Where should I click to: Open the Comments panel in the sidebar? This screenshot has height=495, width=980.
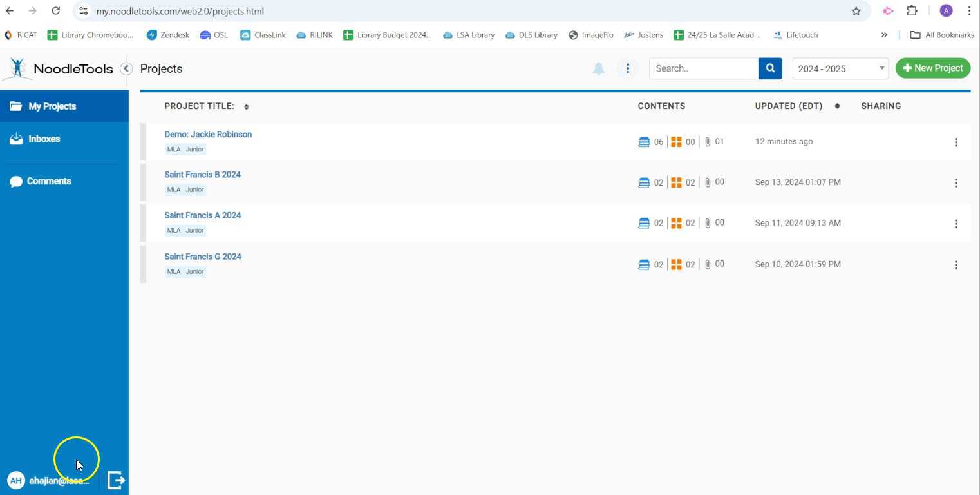click(x=48, y=181)
